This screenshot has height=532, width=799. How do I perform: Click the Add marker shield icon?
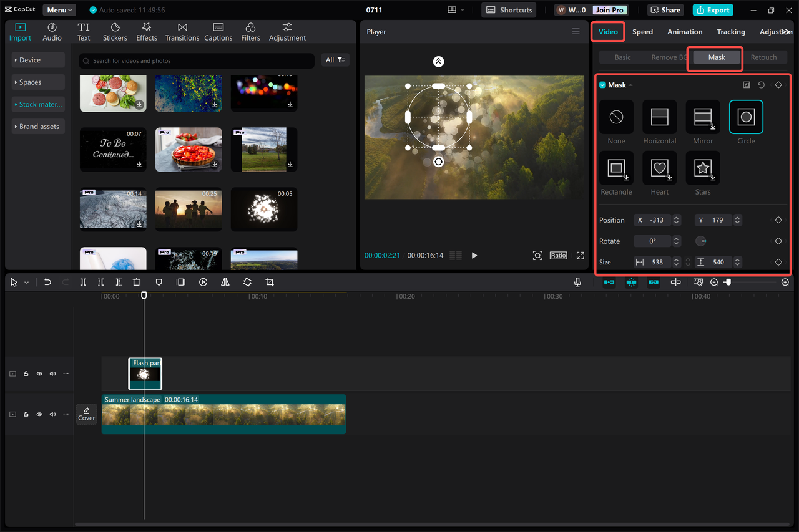point(159,283)
